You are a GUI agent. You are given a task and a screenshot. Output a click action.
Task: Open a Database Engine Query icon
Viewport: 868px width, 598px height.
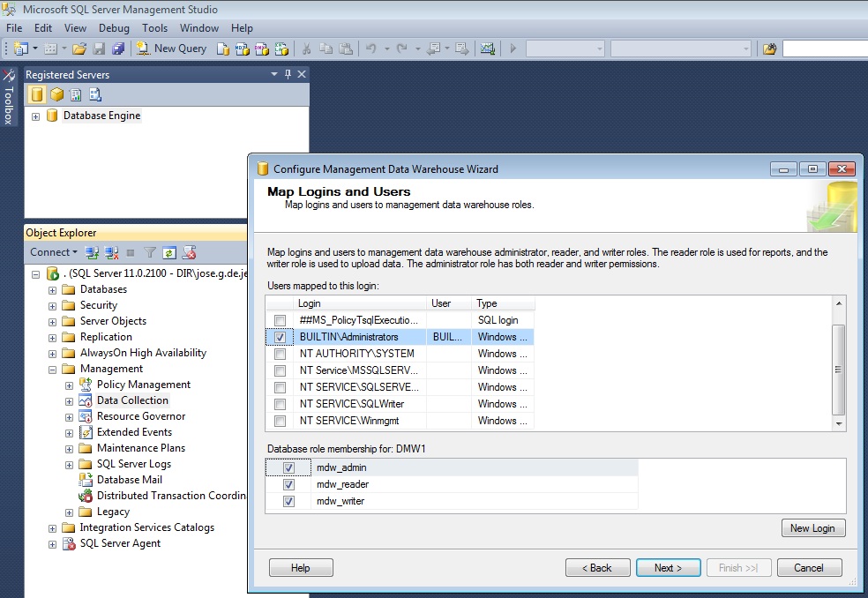[222, 49]
